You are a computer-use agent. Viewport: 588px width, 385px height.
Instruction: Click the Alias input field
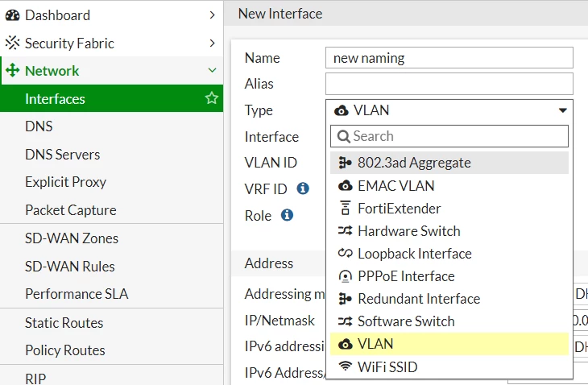point(449,84)
